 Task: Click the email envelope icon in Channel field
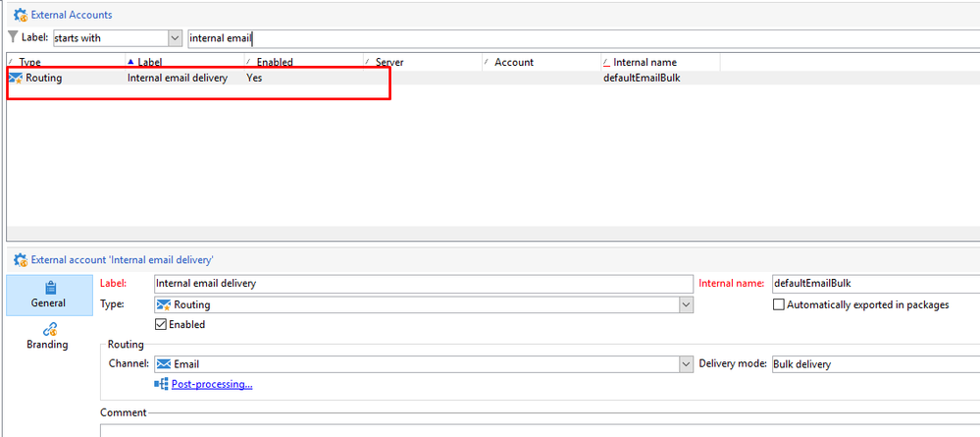(164, 364)
